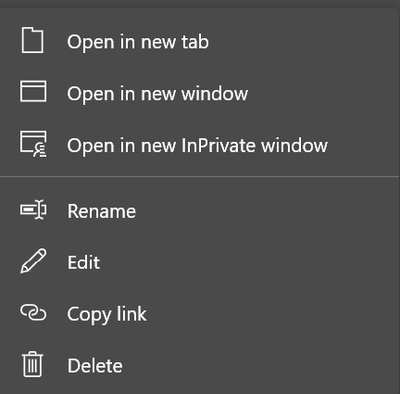Remove the item using the bottom menu entry
This screenshot has height=394, width=400.
coord(200,366)
